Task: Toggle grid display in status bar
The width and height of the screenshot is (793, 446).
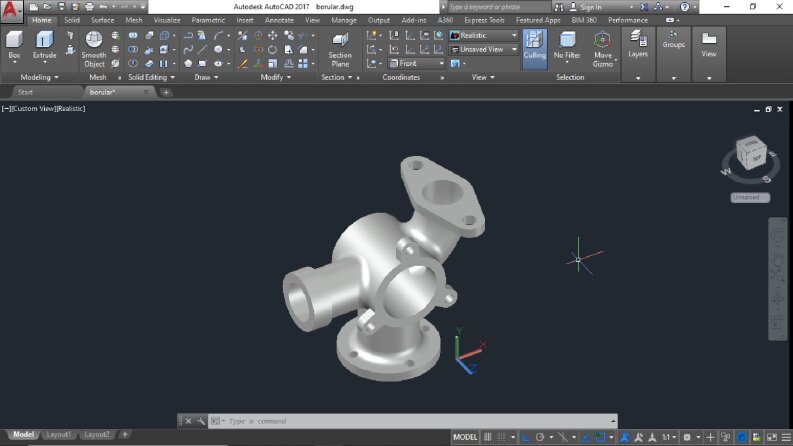Action: [488, 437]
